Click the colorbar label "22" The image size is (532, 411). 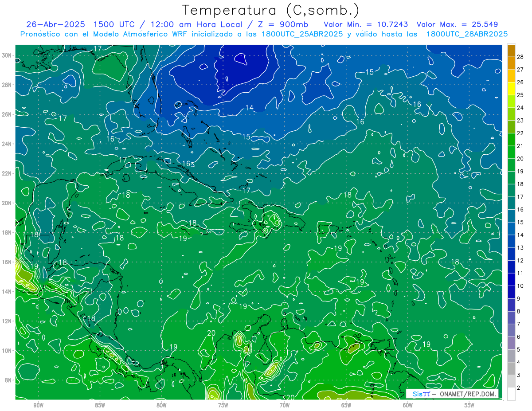click(520, 133)
